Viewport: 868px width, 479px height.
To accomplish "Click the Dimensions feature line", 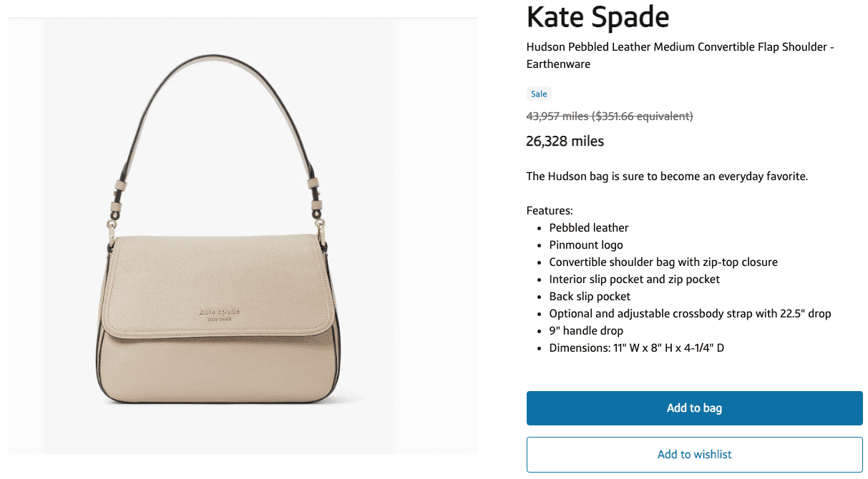I will coord(636,347).
